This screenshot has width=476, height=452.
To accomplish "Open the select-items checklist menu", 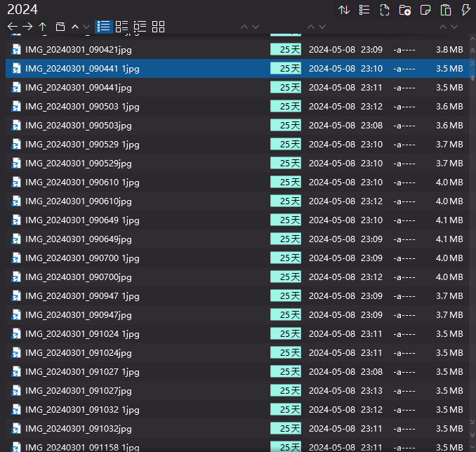I will (364, 10).
